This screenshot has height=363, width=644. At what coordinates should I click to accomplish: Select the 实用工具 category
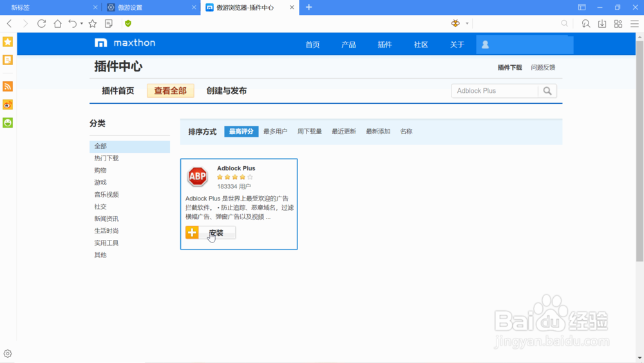[106, 243]
